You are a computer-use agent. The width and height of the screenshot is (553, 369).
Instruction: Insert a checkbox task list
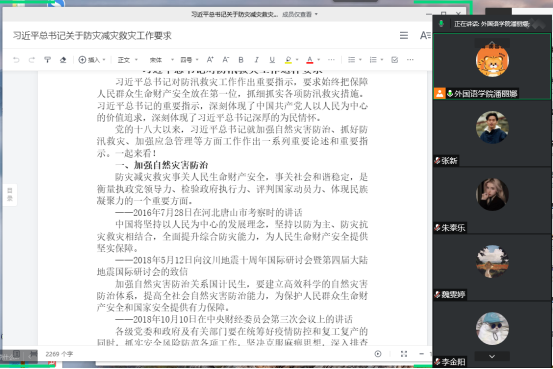point(395,60)
